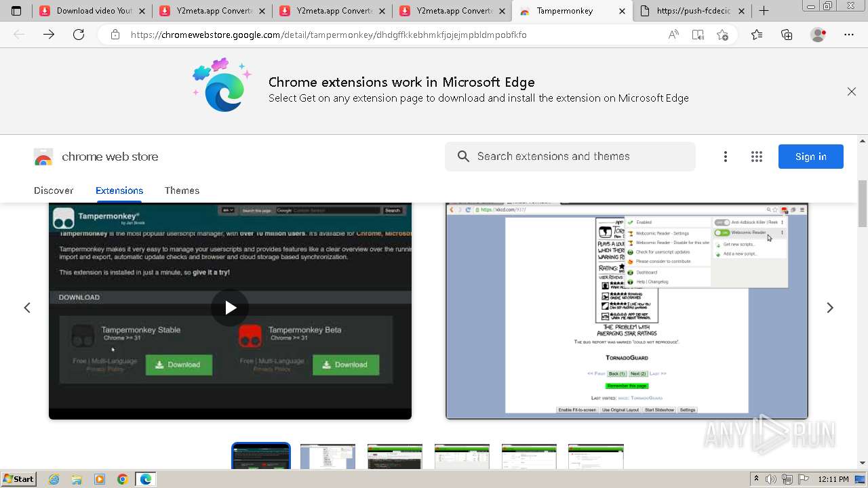This screenshot has width=868, height=488.
Task: Select third carousel thumbnail
Action: (x=395, y=456)
